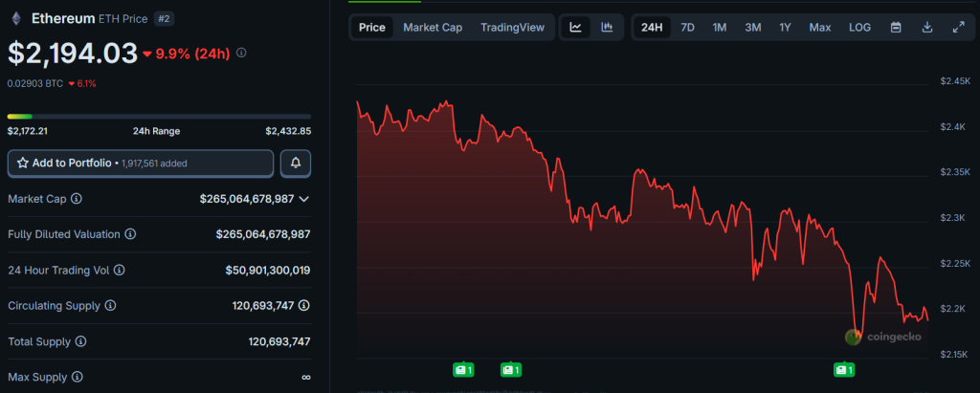Expand chart to fullscreen
The image size is (980, 393).
[959, 28]
